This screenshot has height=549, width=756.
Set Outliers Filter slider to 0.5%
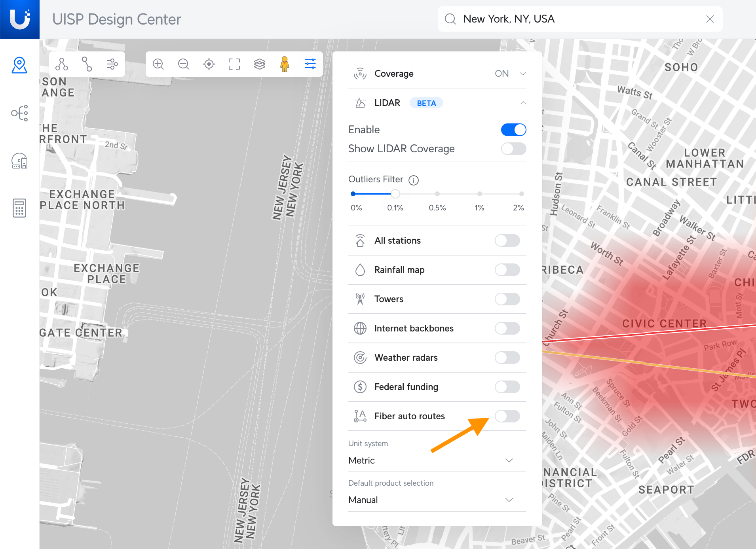click(437, 194)
